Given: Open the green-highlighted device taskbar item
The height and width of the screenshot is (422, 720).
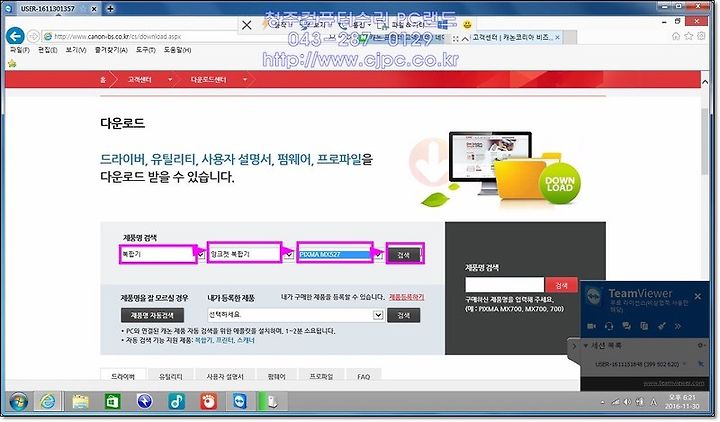Looking at the screenshot, I should tap(272, 402).
